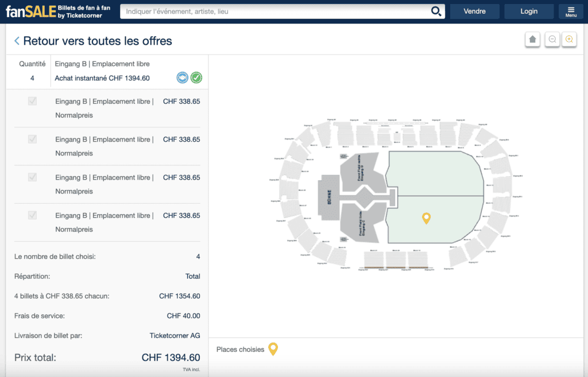Select the home icon to reset seating map
Viewport: 588px width, 377px height.
coord(532,39)
